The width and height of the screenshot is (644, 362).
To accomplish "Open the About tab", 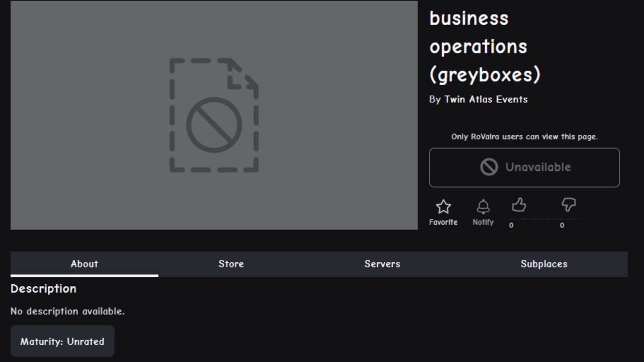I will 84,264.
